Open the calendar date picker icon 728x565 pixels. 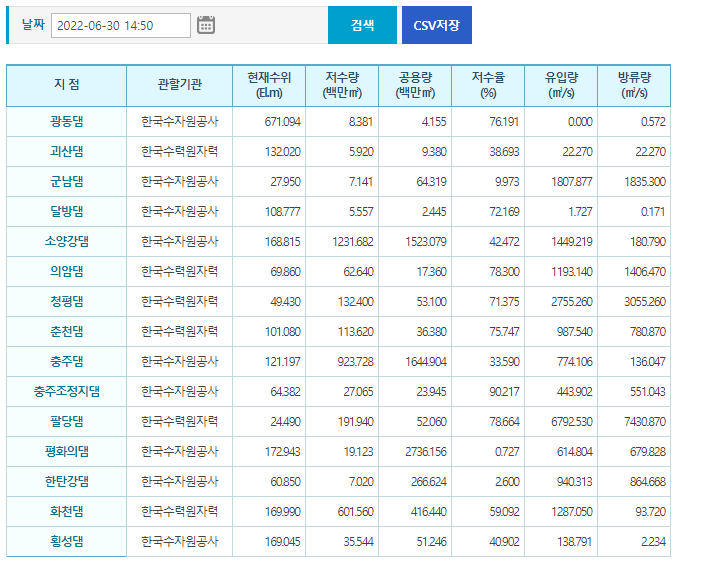point(206,25)
